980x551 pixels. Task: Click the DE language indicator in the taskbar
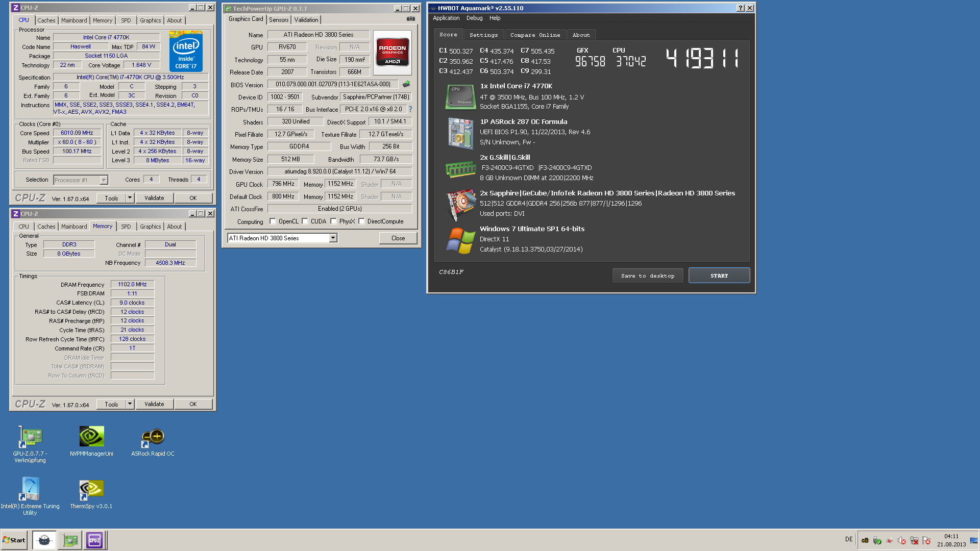(849, 539)
